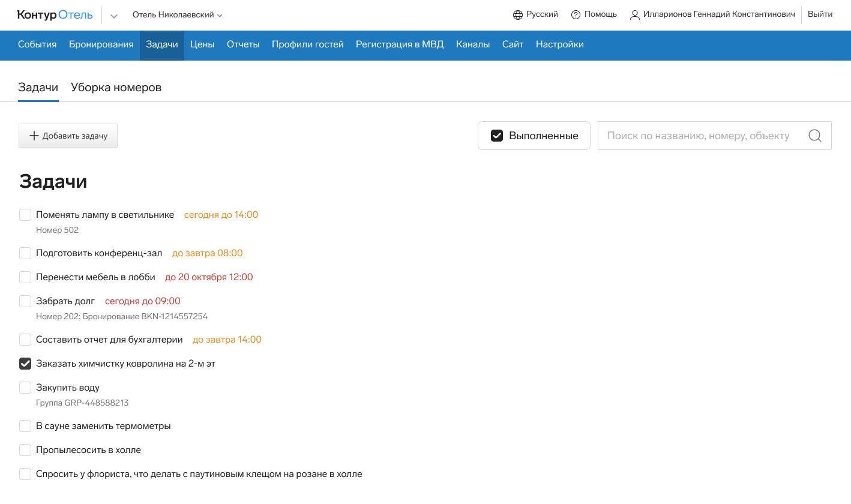The image size is (851, 504).
Task: Open task Пропылесосить в холле
Action: (x=88, y=450)
